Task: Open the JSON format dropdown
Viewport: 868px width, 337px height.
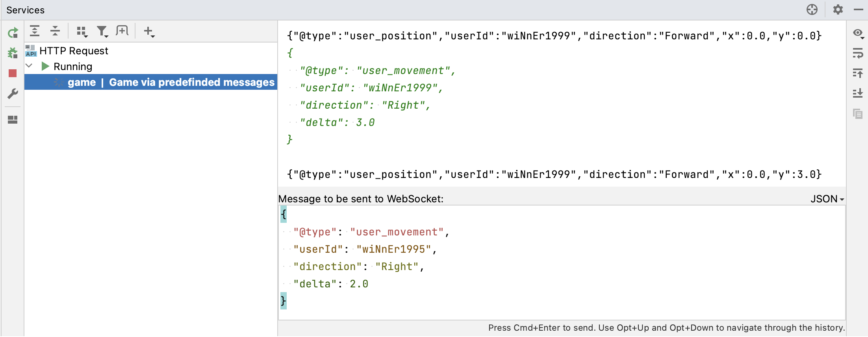Action: (x=827, y=199)
